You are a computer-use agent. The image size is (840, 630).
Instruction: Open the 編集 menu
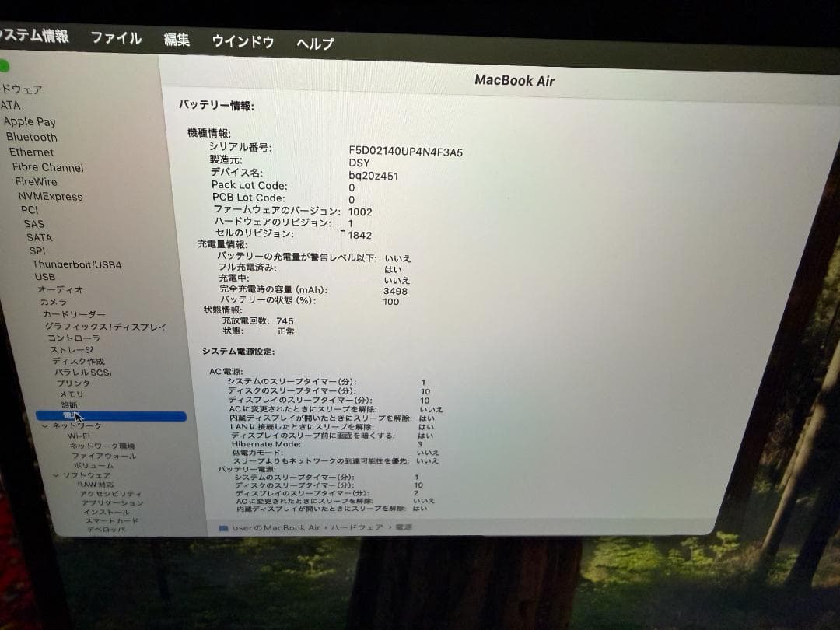[176, 40]
